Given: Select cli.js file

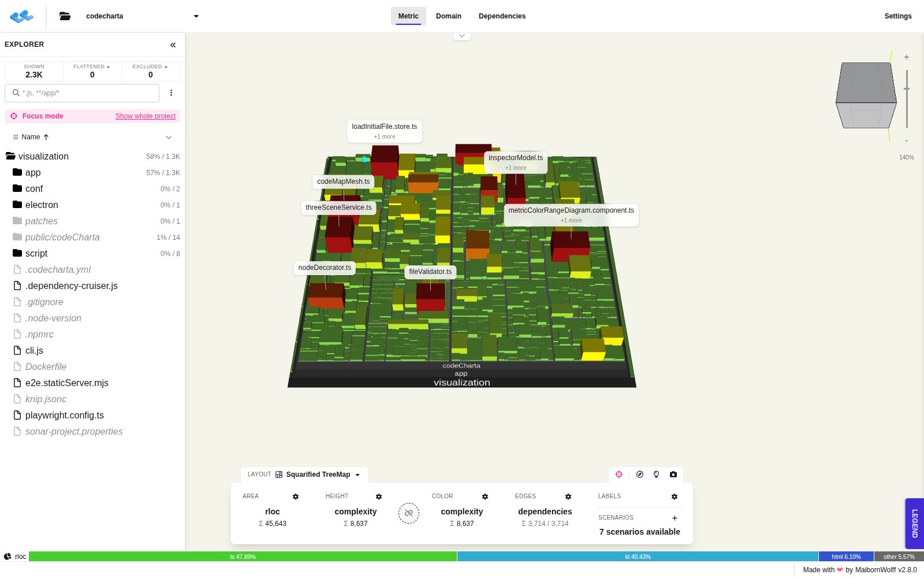Looking at the screenshot, I should click(x=92, y=350).
